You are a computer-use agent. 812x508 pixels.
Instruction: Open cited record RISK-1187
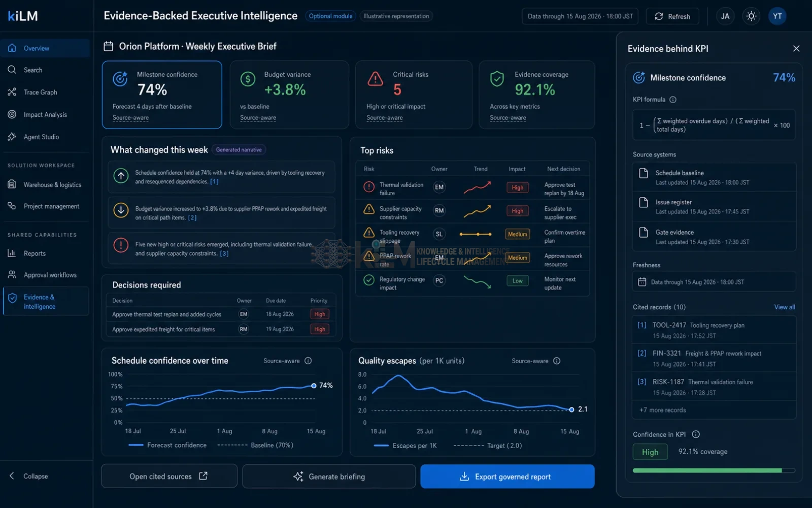point(714,387)
